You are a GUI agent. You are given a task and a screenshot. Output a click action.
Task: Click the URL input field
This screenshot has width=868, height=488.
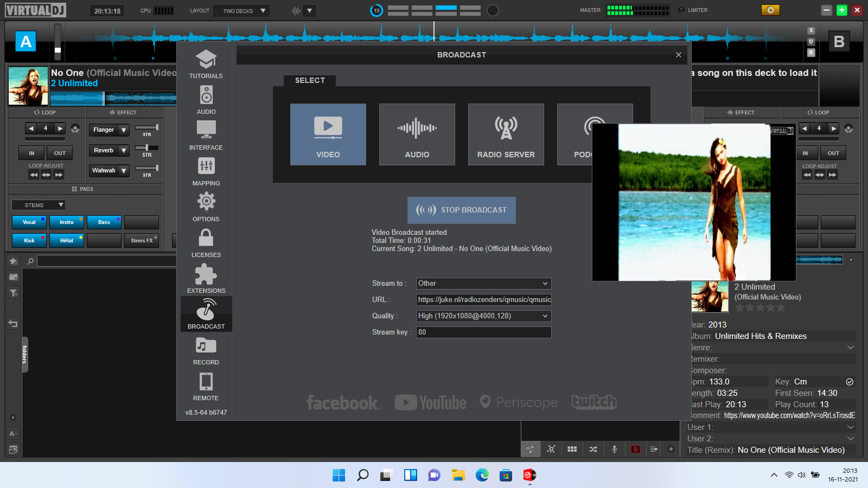484,300
